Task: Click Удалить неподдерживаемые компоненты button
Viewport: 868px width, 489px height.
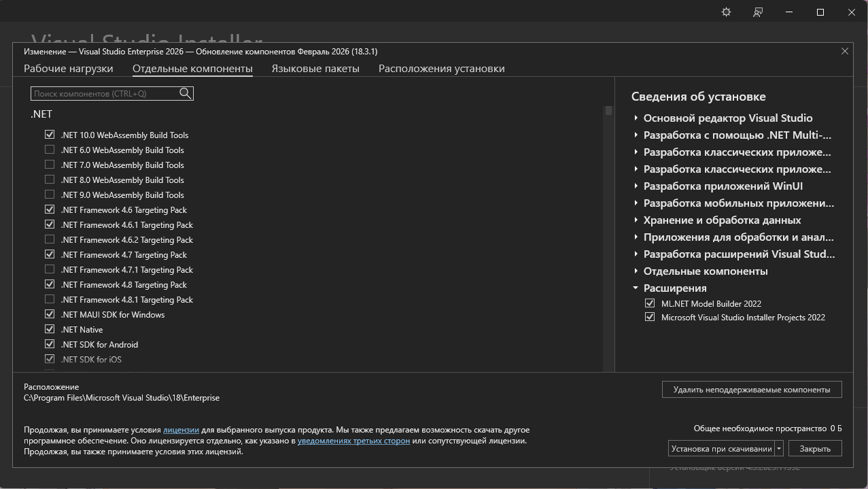Action: [751, 390]
